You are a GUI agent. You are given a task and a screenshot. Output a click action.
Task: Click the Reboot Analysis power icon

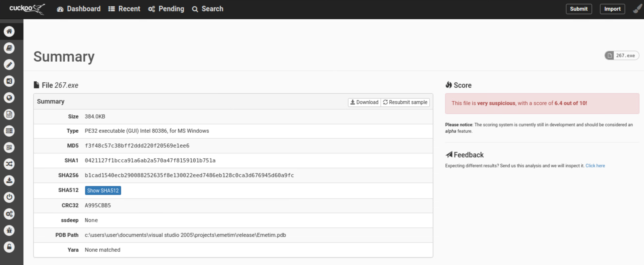point(9,197)
